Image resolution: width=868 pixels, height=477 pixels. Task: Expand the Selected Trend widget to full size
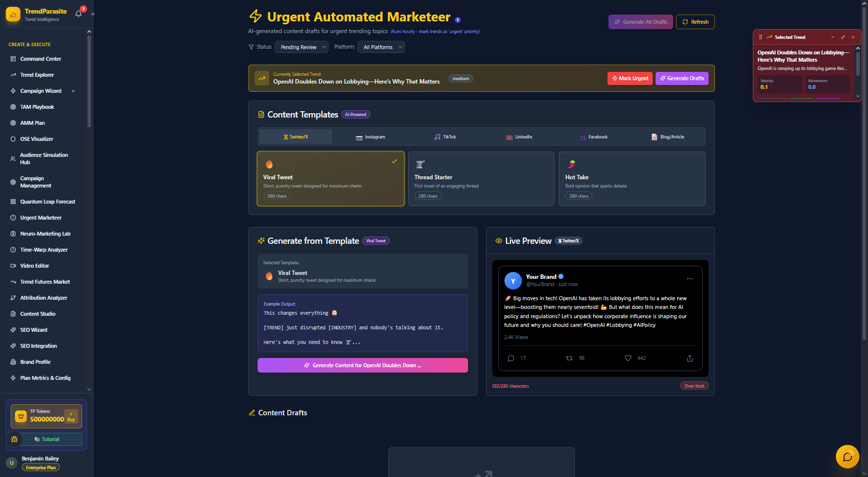(843, 37)
